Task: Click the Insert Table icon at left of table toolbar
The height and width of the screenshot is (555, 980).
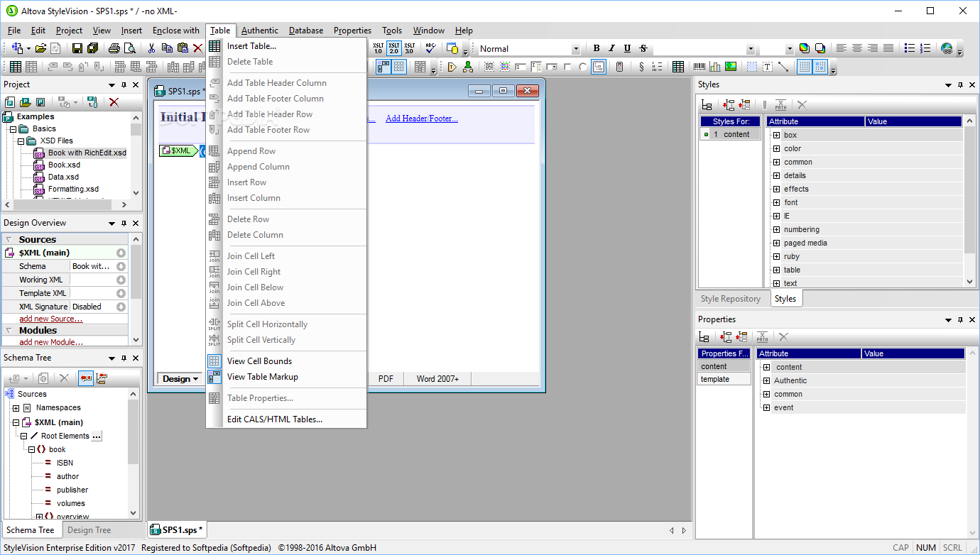Action: tap(16, 67)
